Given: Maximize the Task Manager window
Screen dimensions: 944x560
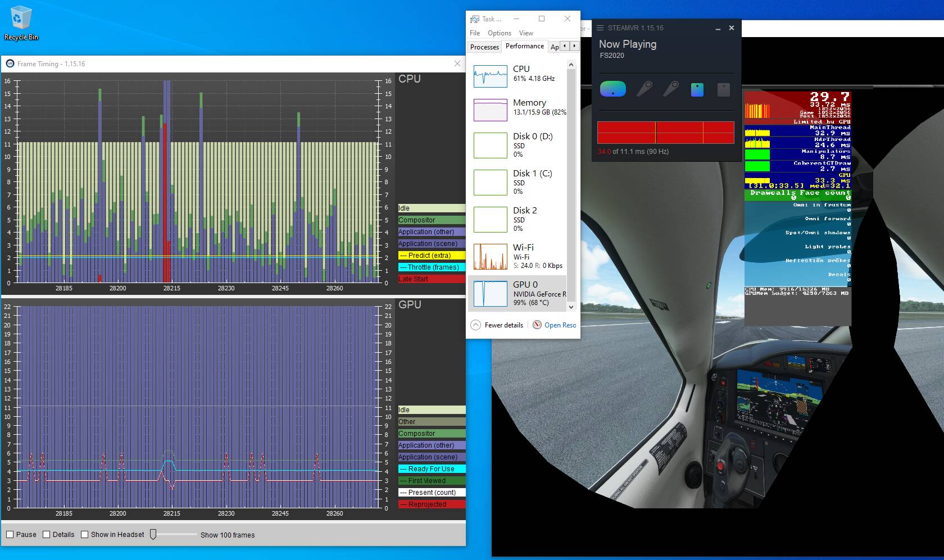Looking at the screenshot, I should (542, 19).
